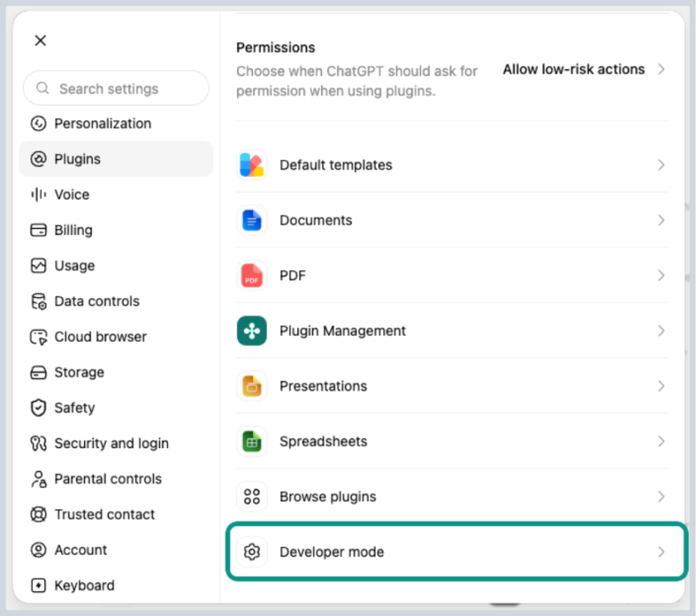This screenshot has height=616, width=696.
Task: Open Cloud browser settings
Action: click(116, 337)
